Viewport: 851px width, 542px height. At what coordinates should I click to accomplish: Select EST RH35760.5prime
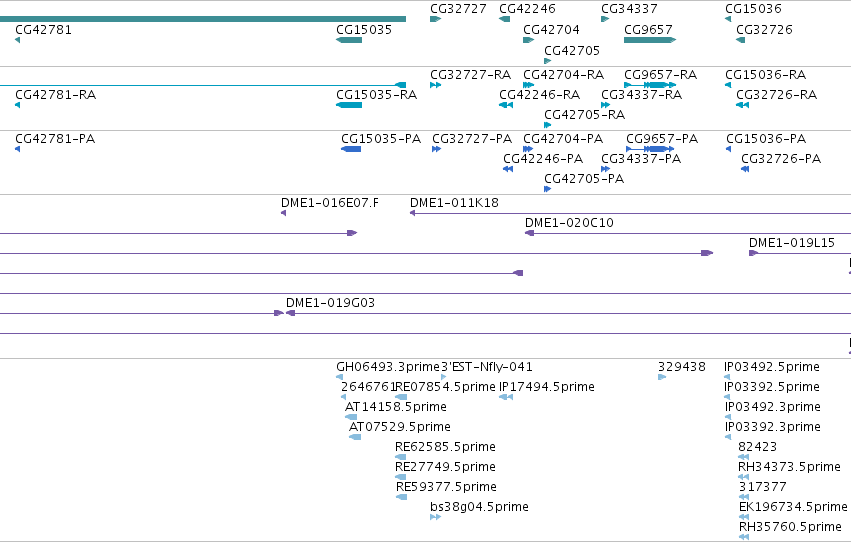tap(790, 527)
